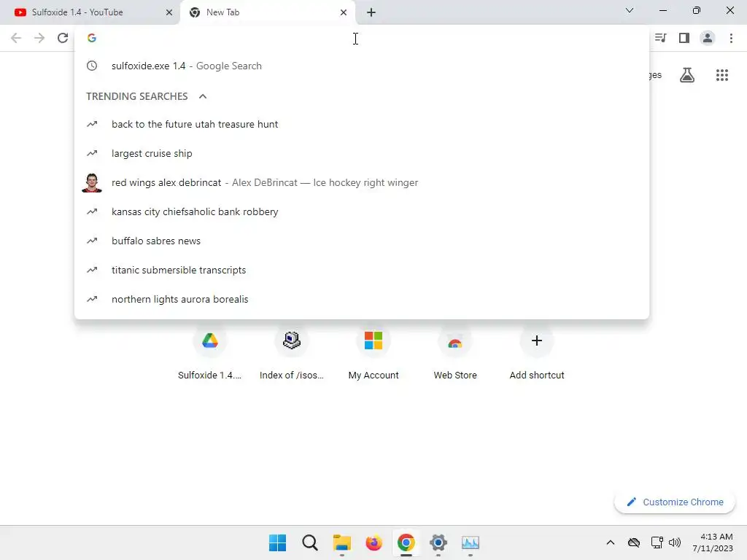The image size is (747, 560).
Task: Open the Search Labs flask icon
Action: click(x=687, y=75)
